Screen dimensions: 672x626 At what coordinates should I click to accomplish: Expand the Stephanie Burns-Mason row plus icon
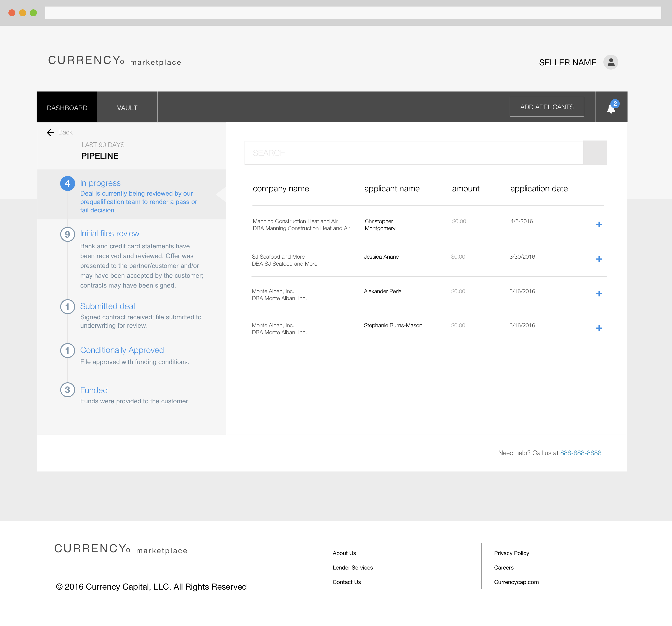click(x=599, y=328)
